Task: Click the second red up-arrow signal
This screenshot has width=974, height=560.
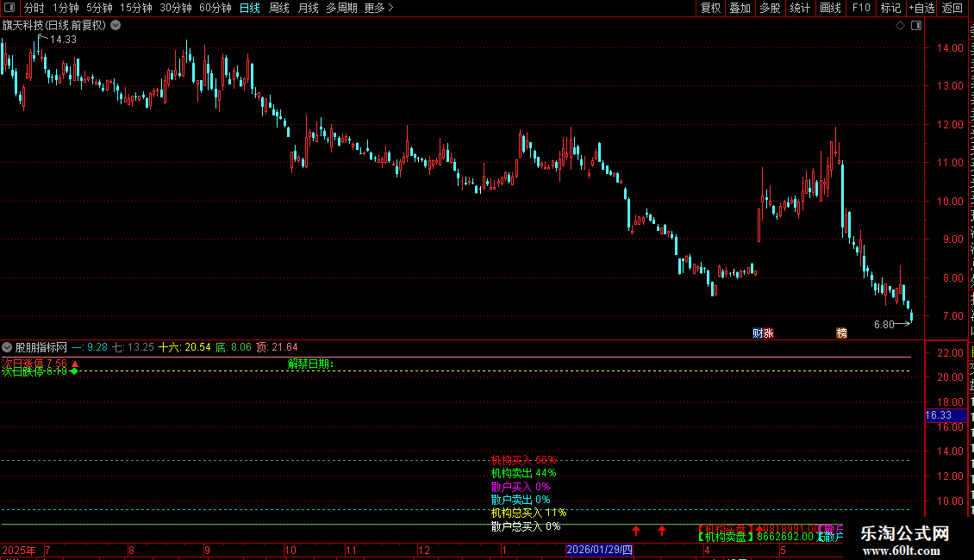Action: [x=662, y=531]
